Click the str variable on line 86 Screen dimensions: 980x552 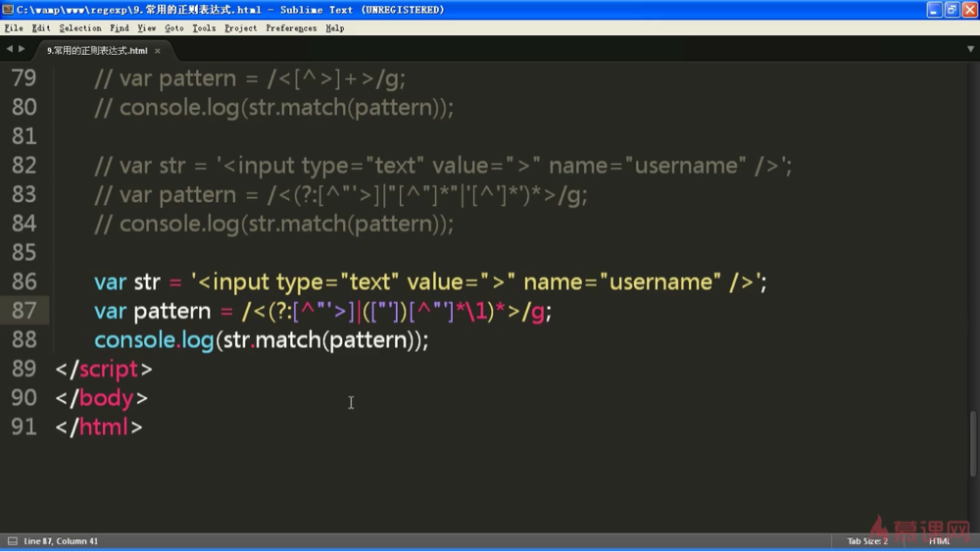click(x=147, y=282)
